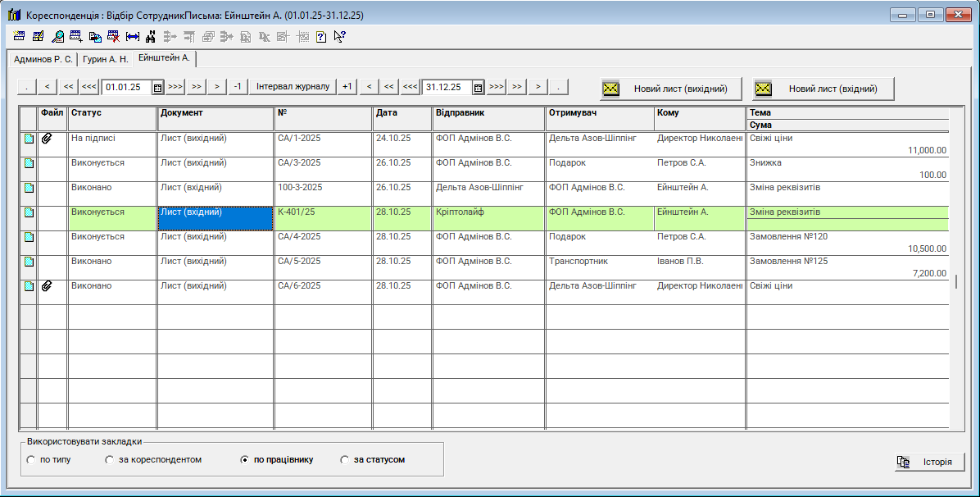Click the blue double-arrow interval icon
Screen dimensions: 980x497
132,36
